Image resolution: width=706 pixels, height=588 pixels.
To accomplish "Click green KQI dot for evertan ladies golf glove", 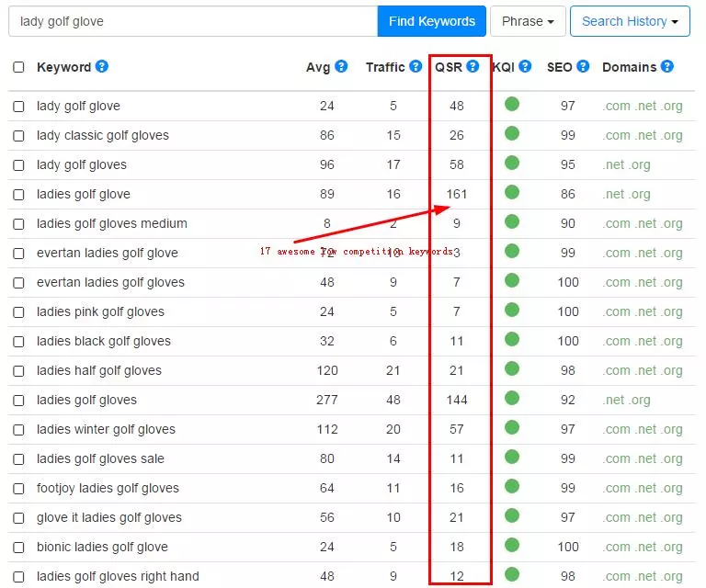I will [512, 251].
